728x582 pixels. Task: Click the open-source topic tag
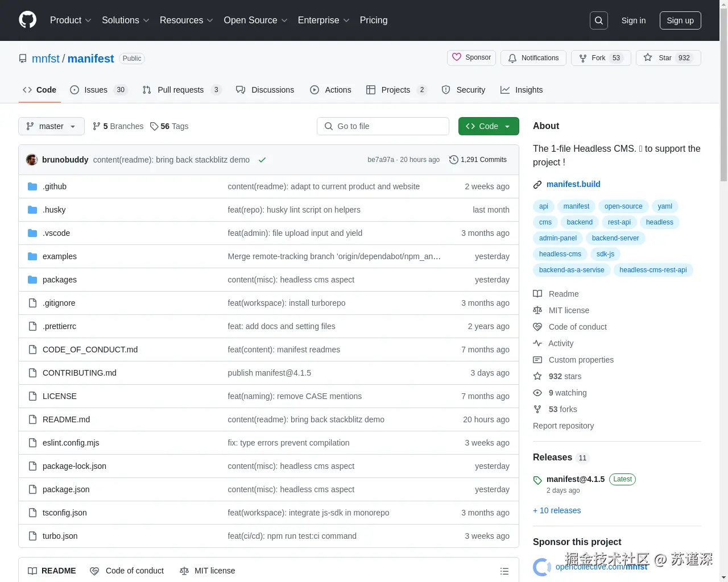[623, 206]
